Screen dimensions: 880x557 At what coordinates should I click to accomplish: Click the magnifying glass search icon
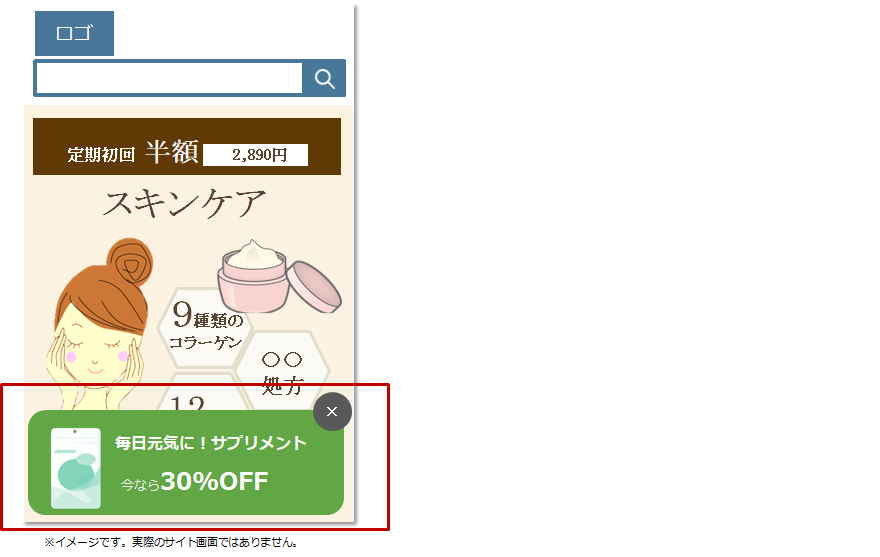click(x=324, y=79)
